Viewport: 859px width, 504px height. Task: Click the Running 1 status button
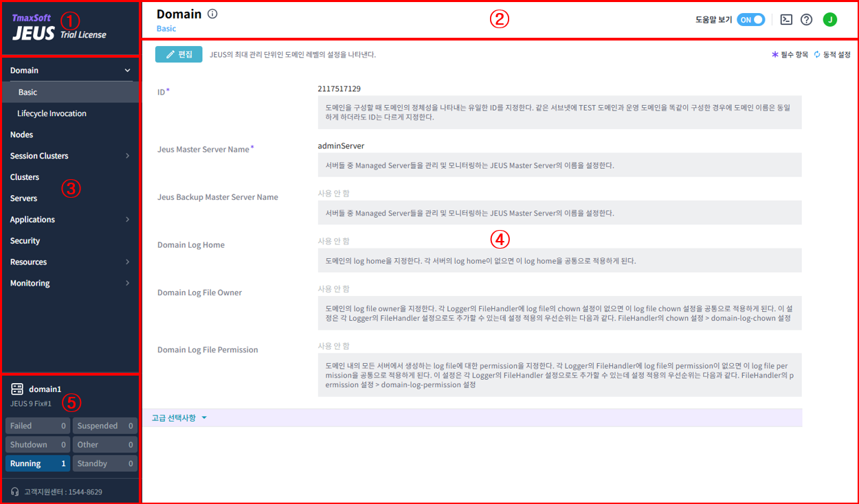[38, 463]
